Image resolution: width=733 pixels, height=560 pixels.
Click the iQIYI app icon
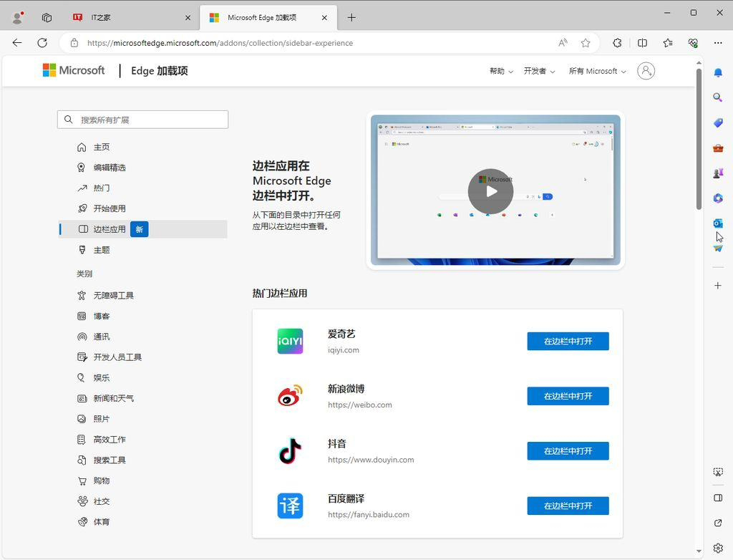tap(291, 341)
